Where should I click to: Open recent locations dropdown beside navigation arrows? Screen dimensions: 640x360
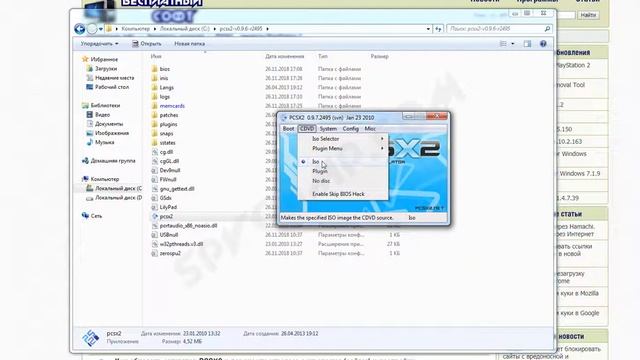[x=101, y=29]
